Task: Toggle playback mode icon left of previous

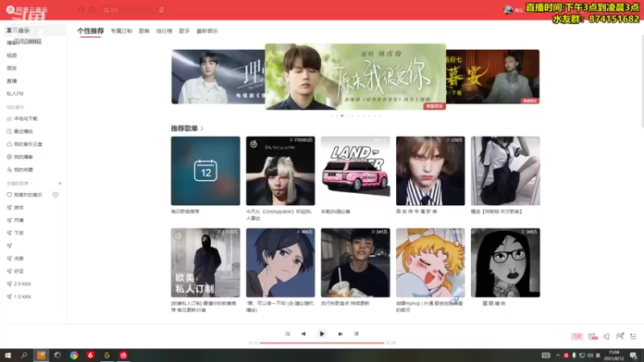Action: tap(287, 334)
